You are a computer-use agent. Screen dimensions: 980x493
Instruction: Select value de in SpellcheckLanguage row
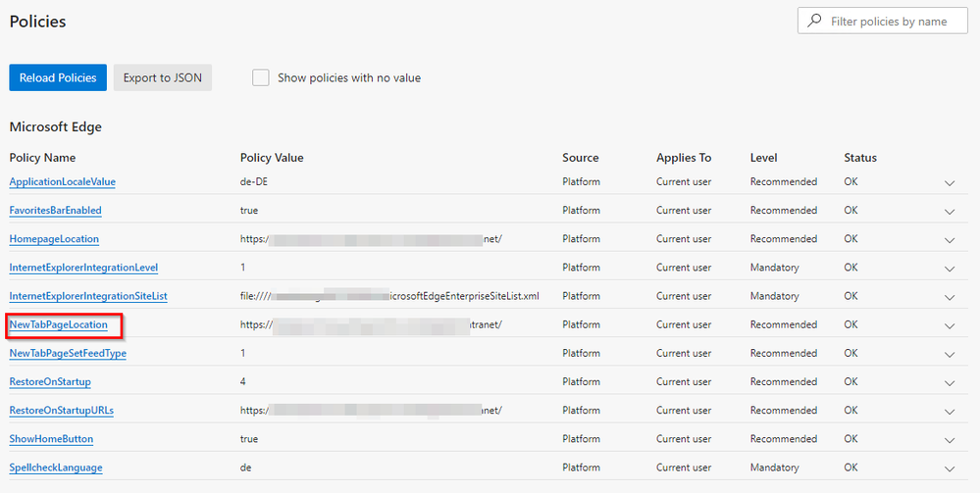245,468
